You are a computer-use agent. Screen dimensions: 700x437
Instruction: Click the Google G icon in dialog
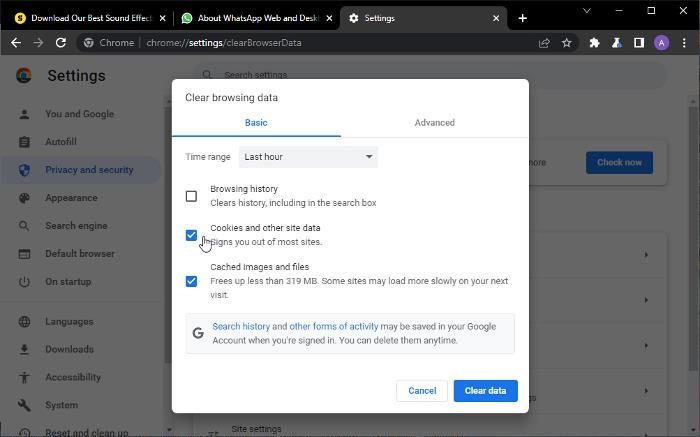point(198,333)
